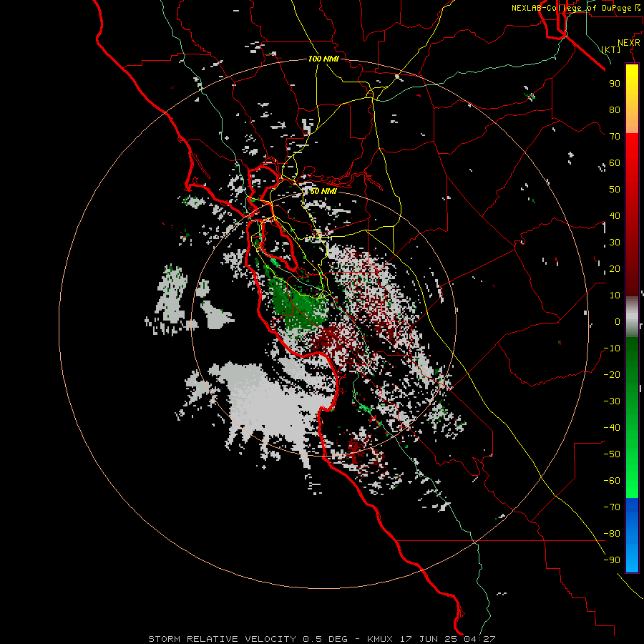Click the -40 scale label

[x=612, y=428]
